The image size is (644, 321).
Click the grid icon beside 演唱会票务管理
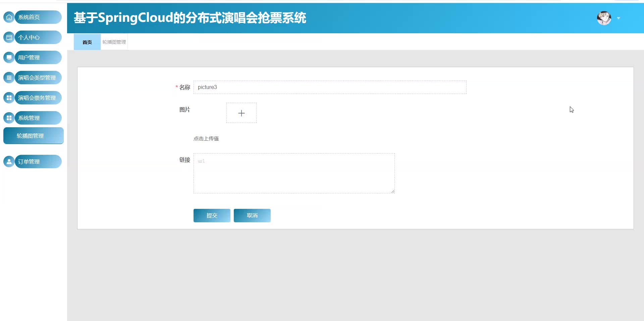pos(9,98)
